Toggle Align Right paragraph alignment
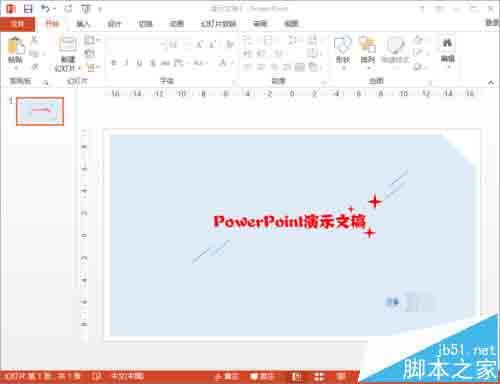 coord(274,67)
